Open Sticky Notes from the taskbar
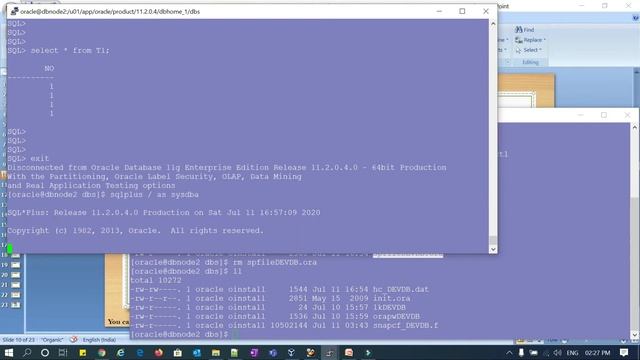The image size is (640, 360). click(82, 353)
